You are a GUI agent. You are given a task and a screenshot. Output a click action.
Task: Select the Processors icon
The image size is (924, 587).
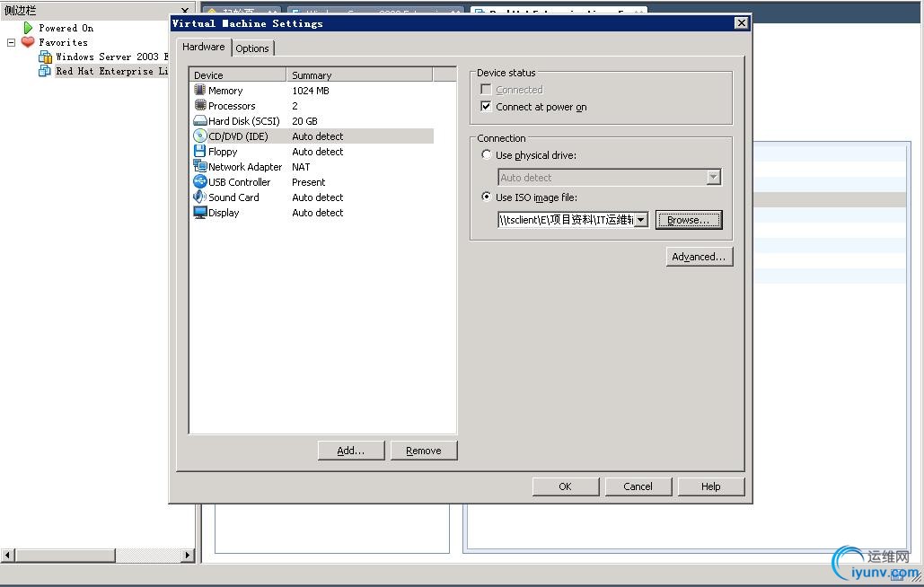(x=199, y=105)
